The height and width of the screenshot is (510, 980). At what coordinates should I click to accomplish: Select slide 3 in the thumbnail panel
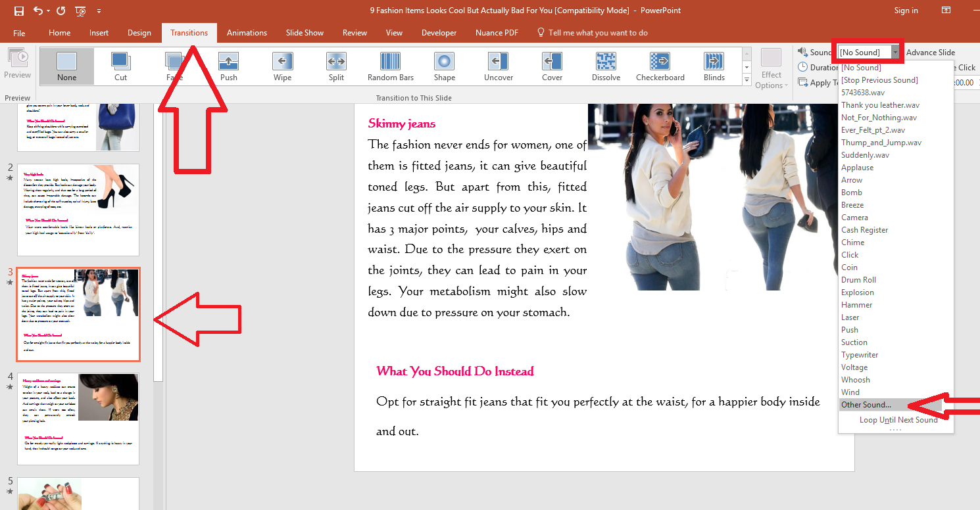[x=78, y=314]
